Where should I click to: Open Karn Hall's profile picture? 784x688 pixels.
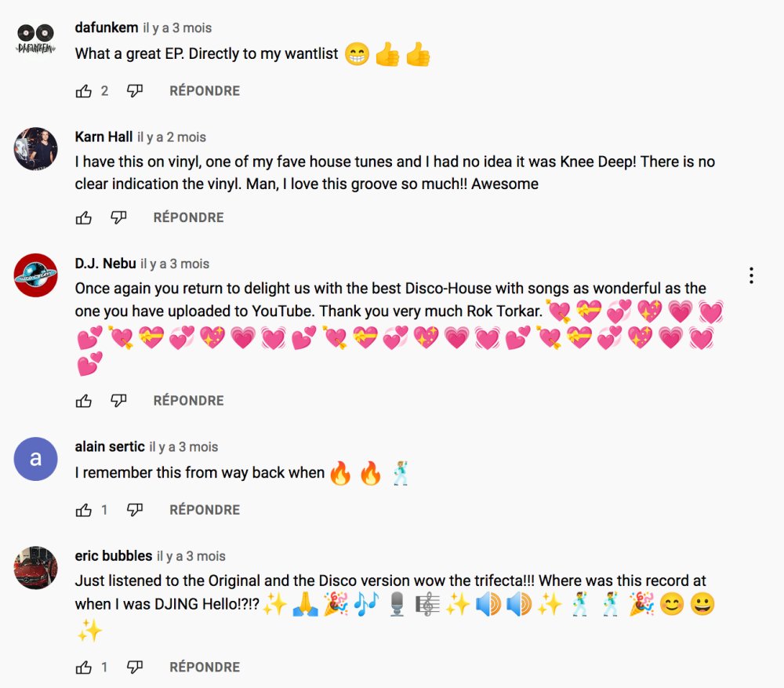pos(36,148)
